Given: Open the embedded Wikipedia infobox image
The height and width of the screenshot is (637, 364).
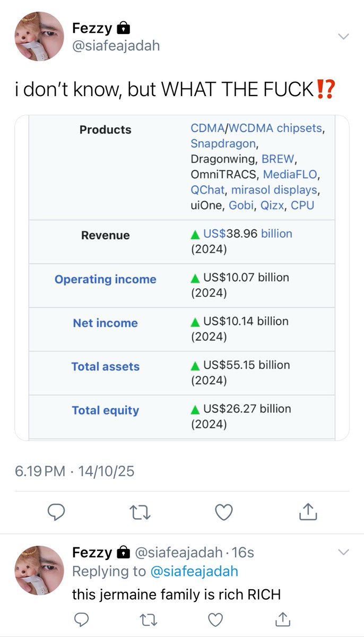Looking at the screenshot, I should [182, 278].
